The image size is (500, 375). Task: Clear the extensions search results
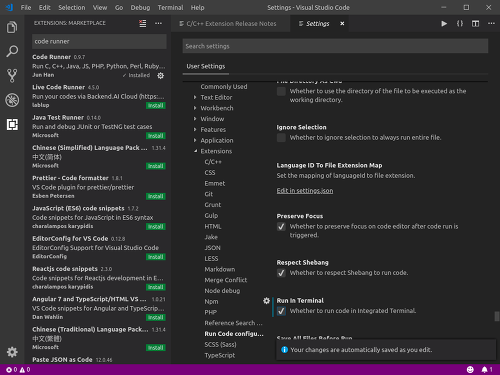point(143,23)
